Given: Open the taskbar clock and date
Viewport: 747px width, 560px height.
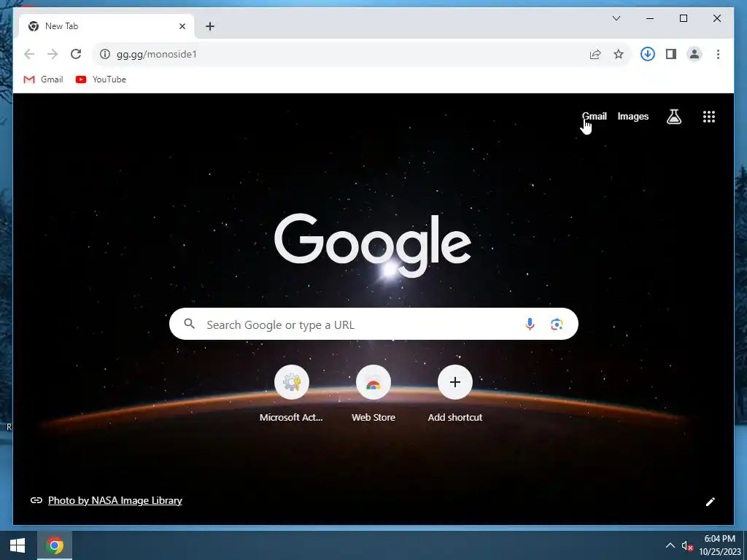Looking at the screenshot, I should (719, 545).
